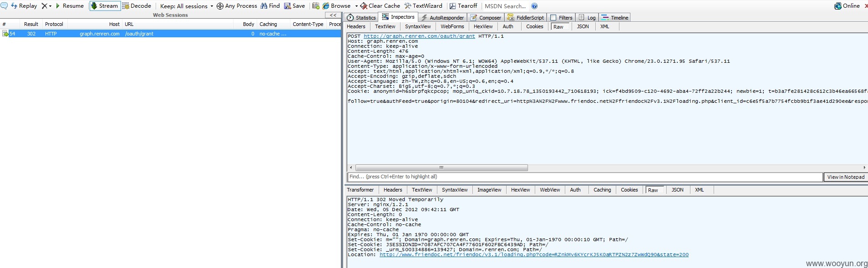Click View in Notepad button
This screenshot has height=268, width=868.
pyautogui.click(x=846, y=177)
